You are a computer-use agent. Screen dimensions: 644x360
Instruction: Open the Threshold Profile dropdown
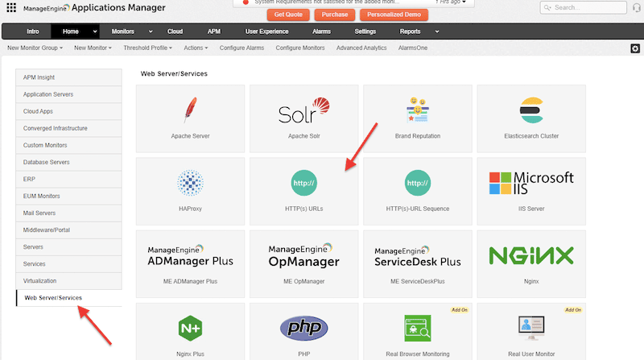coord(148,48)
